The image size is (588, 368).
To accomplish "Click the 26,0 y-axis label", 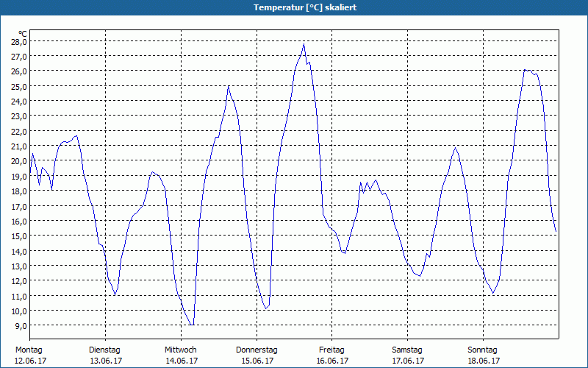I will [18, 71].
